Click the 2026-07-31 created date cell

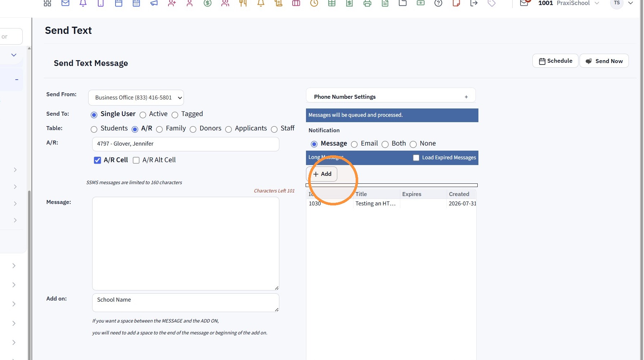462,204
